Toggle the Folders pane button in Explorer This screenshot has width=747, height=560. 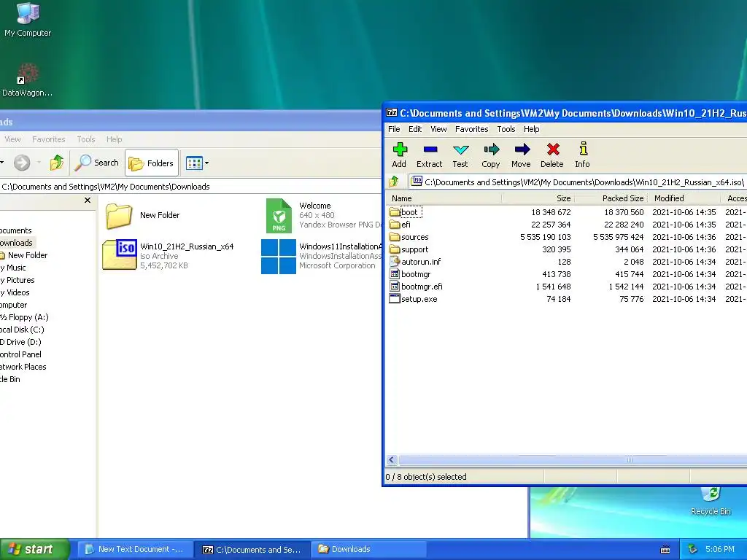(x=152, y=163)
